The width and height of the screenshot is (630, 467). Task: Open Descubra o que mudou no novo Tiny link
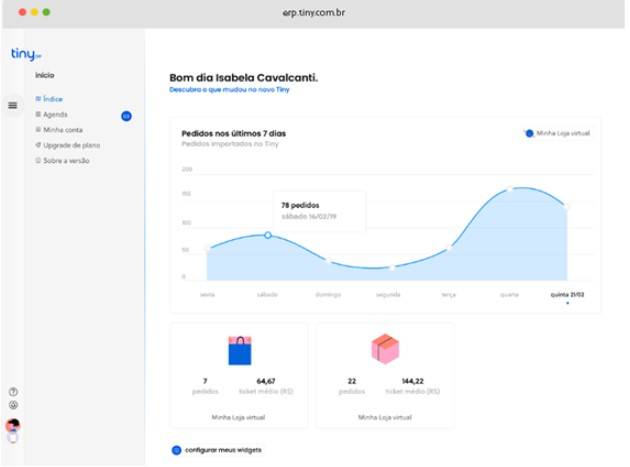click(x=229, y=90)
